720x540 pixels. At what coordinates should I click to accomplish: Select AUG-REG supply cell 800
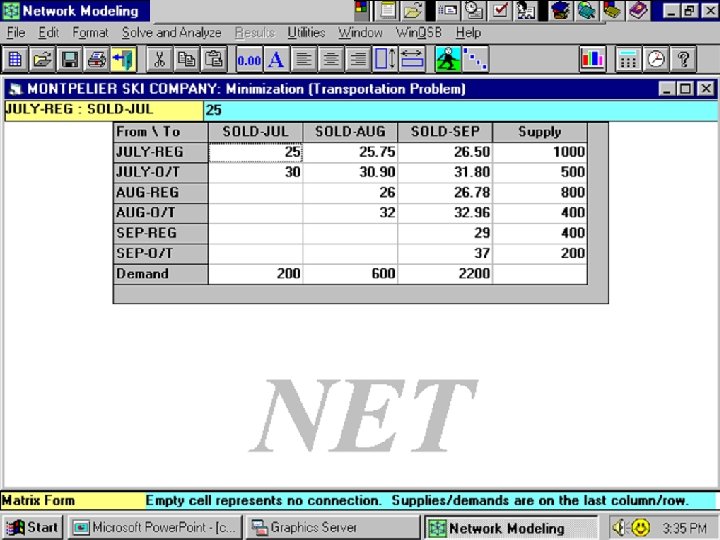(x=540, y=192)
